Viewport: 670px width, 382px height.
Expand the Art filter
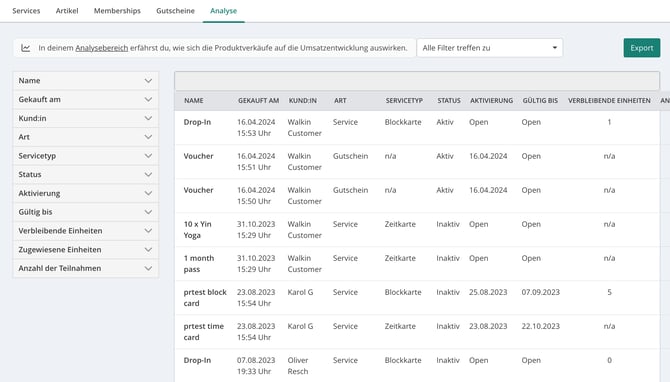coord(85,137)
